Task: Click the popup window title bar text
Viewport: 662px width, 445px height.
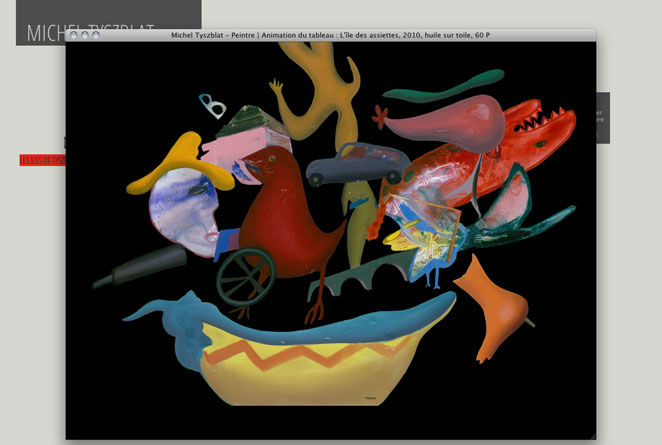Action: coord(330,35)
